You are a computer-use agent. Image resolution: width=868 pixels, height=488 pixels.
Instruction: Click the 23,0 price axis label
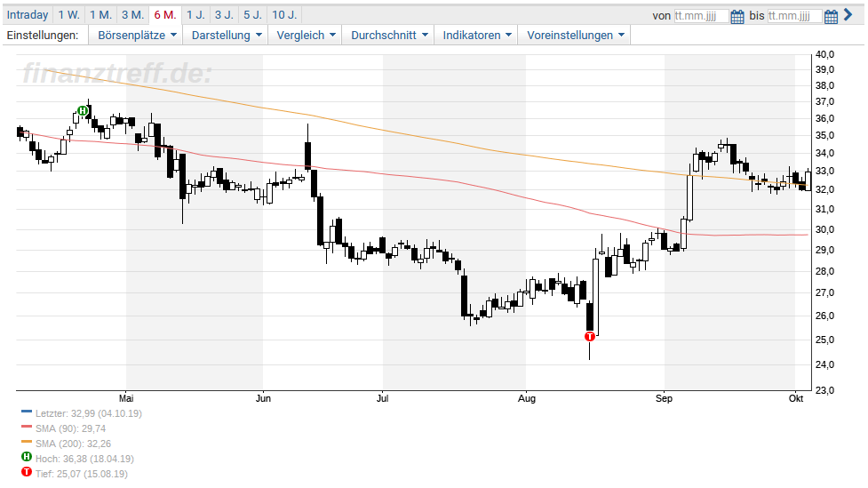824,390
